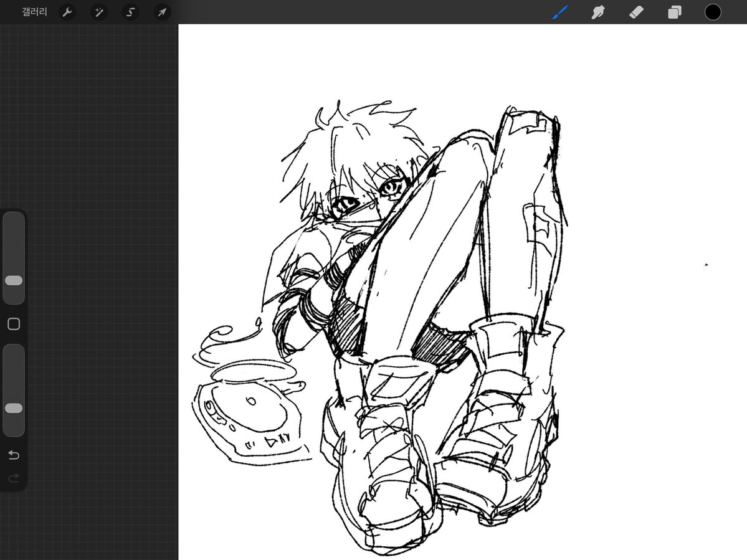Click the brush size slider handle
747x560 pixels.
(14, 280)
